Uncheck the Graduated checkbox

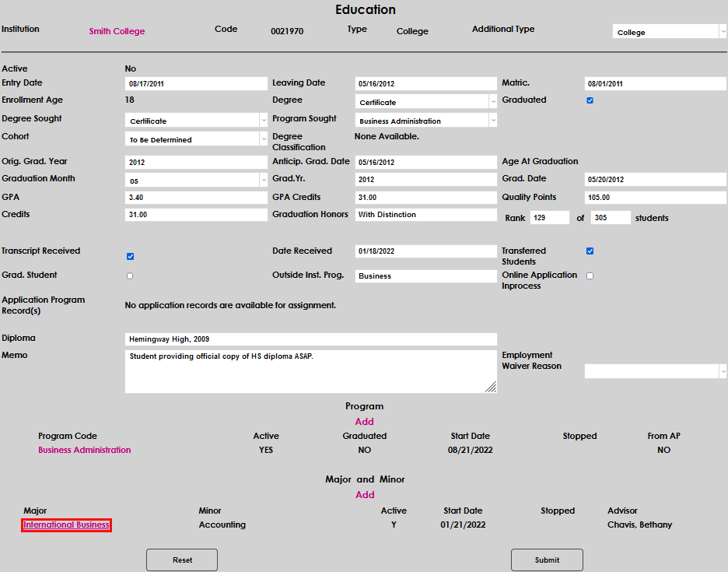[590, 100]
